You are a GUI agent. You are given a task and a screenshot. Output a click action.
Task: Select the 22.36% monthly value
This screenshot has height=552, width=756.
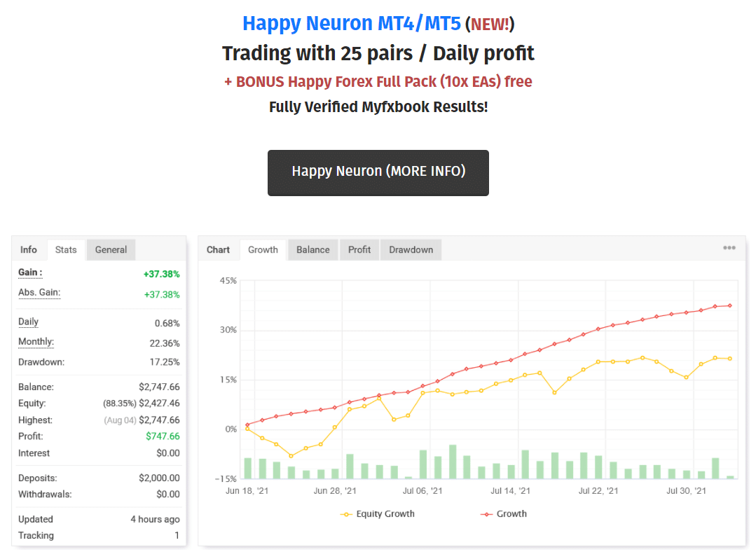(165, 343)
